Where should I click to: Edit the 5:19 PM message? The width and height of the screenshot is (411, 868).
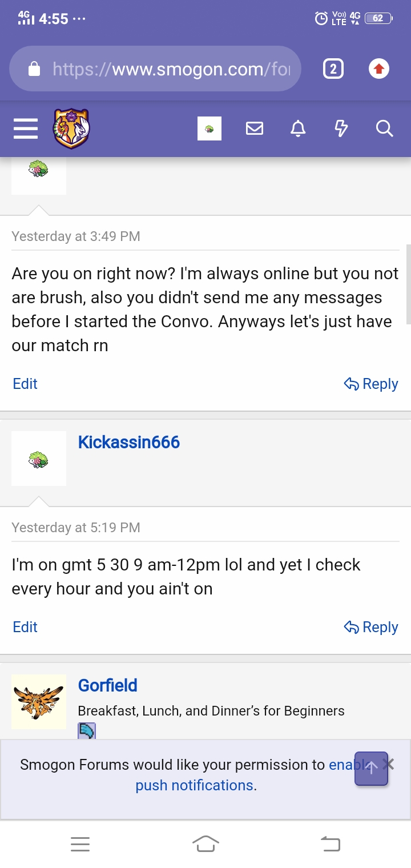point(25,627)
